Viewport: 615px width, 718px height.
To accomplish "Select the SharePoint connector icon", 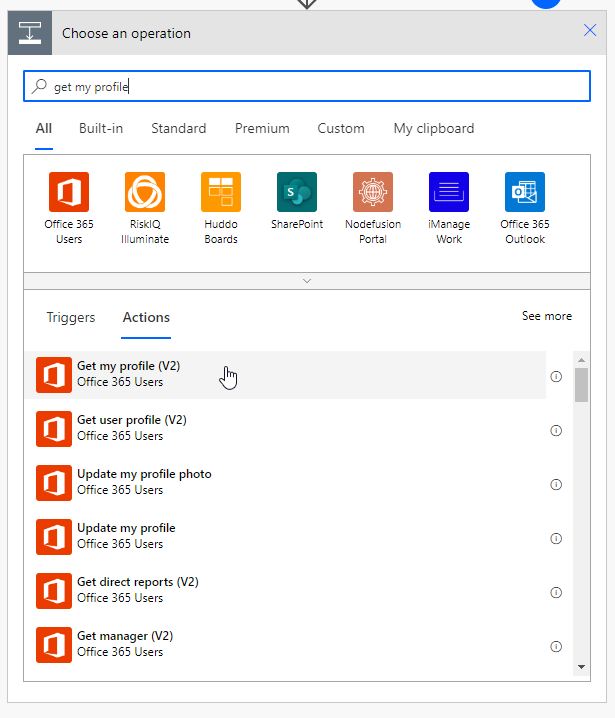I will pyautogui.click(x=297, y=192).
